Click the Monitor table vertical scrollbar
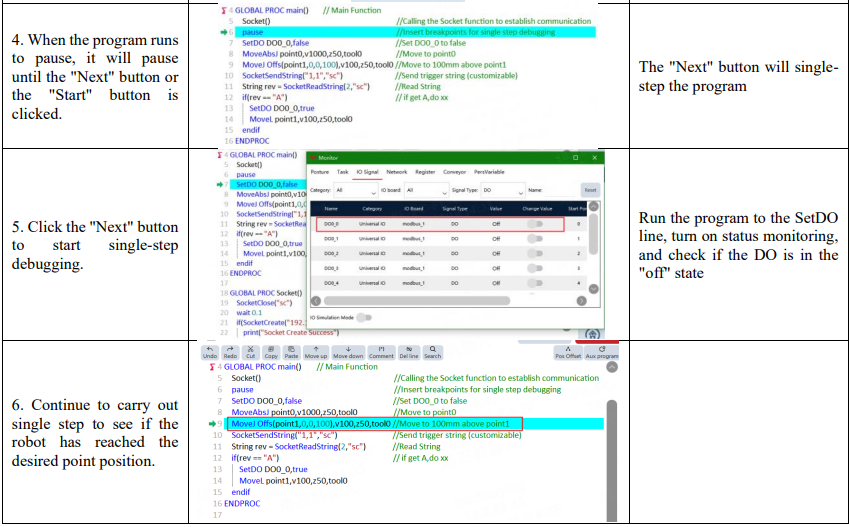Image resolution: width=850 pixels, height=527 pixels. (x=594, y=234)
